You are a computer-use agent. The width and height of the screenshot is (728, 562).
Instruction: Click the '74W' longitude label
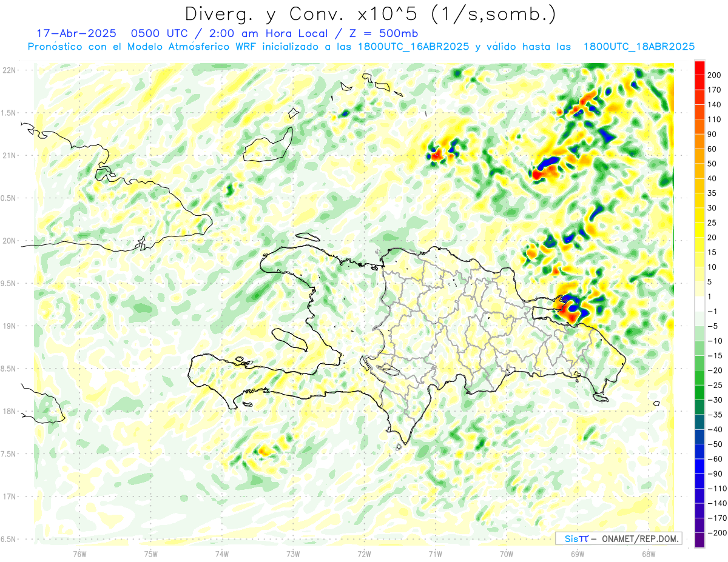coord(222,554)
